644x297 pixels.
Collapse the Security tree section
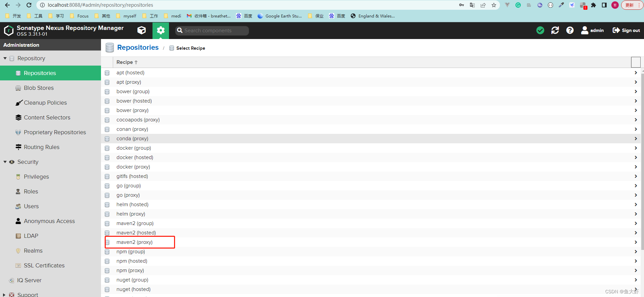(x=5, y=162)
